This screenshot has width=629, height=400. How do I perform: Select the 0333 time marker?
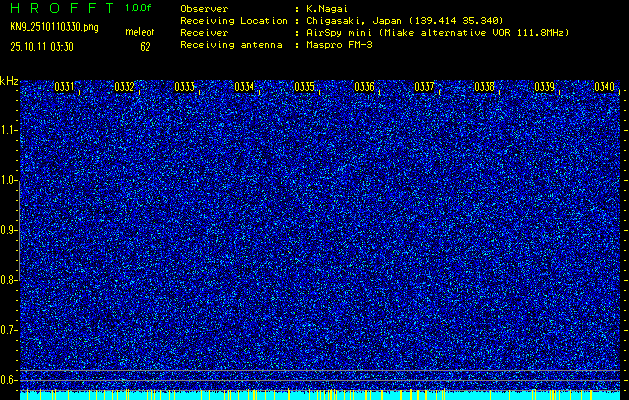(184, 87)
